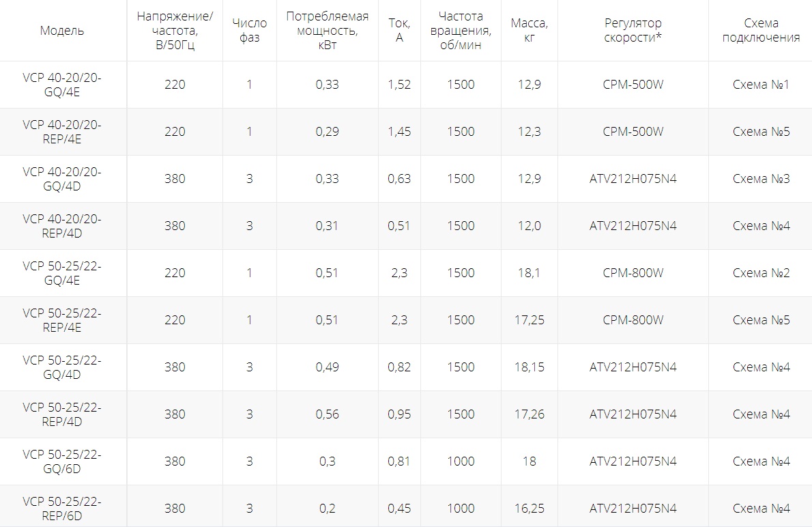Image resolution: width=812 pixels, height=527 pixels.
Task: Click the Частота вращения header
Action: (461, 31)
